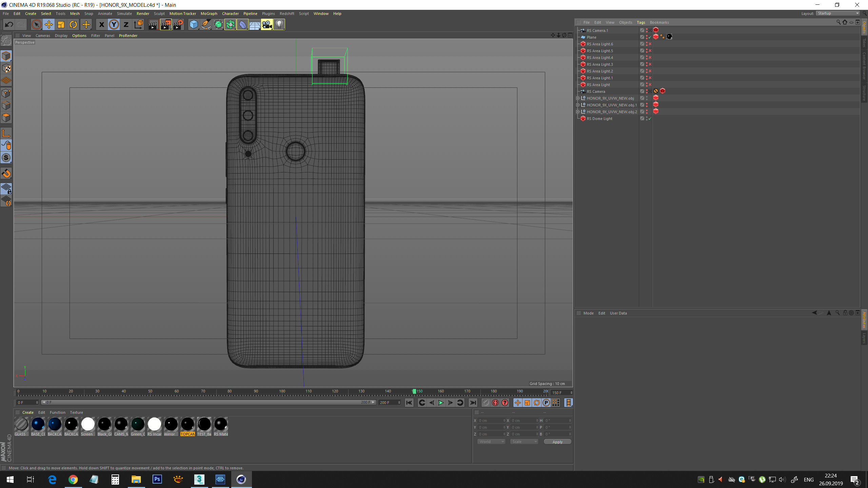Open the Layout Startup dropdown
Viewport: 868px width, 488px height.
[x=838, y=14]
